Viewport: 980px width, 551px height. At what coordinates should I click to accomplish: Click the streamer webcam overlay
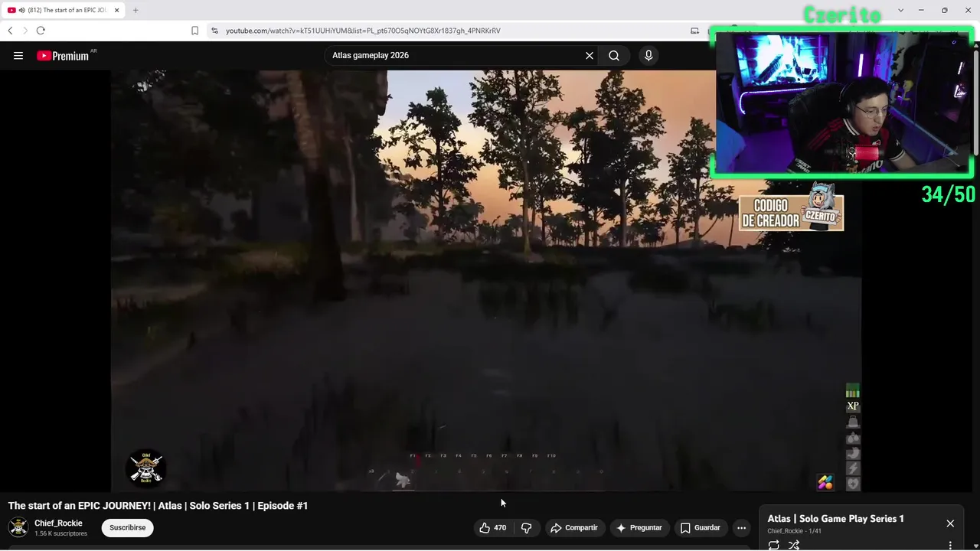(842, 103)
